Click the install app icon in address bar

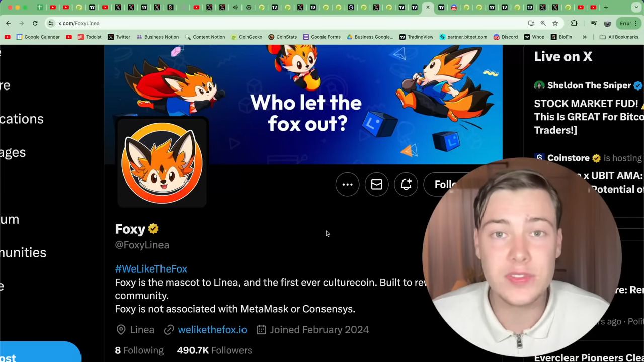tap(531, 23)
